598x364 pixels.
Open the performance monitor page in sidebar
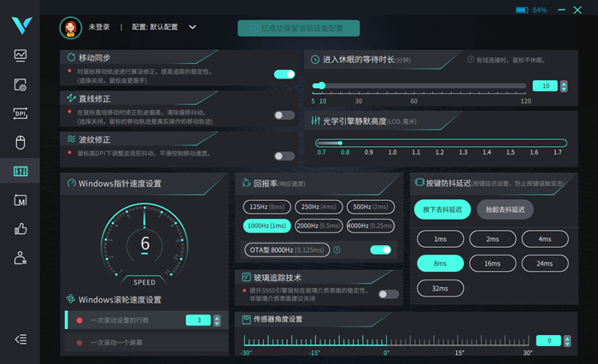[21, 56]
